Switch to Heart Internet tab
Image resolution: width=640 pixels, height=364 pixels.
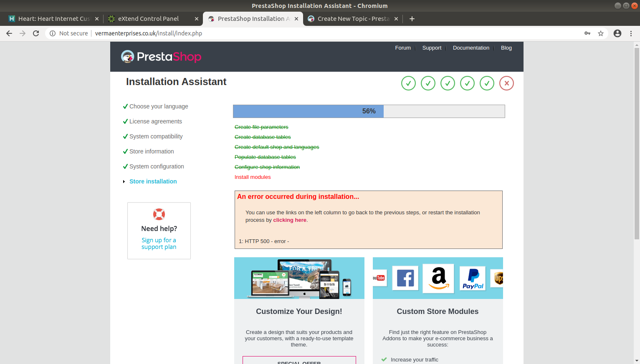(x=53, y=19)
